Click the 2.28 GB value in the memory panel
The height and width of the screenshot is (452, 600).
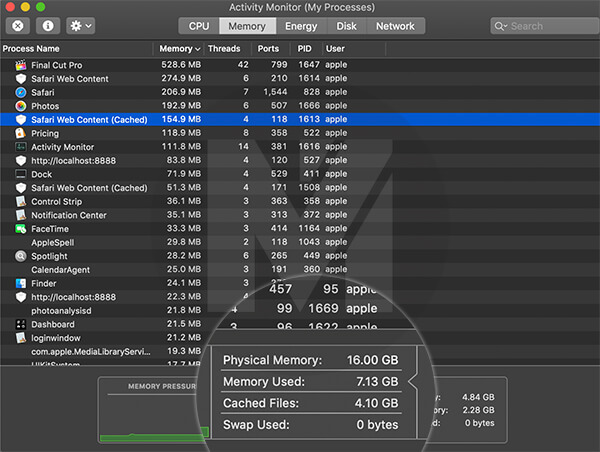478,410
